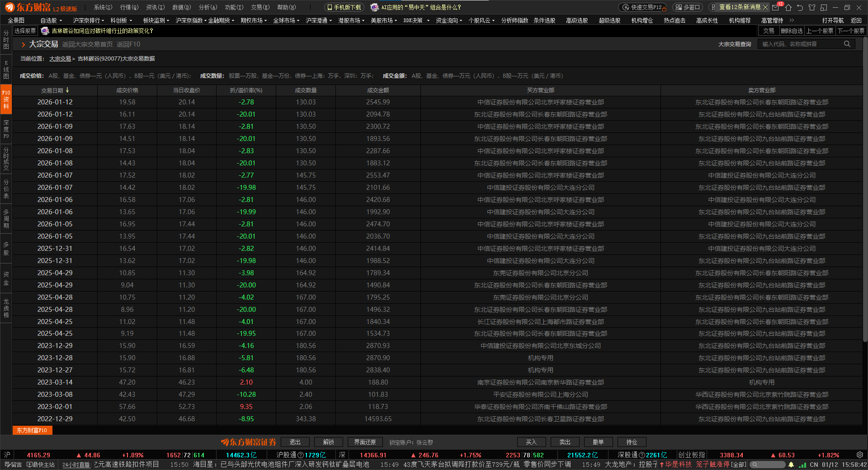The width and height of the screenshot is (868, 470).
Task: Click the green signal strength icon
Action: click(802, 465)
